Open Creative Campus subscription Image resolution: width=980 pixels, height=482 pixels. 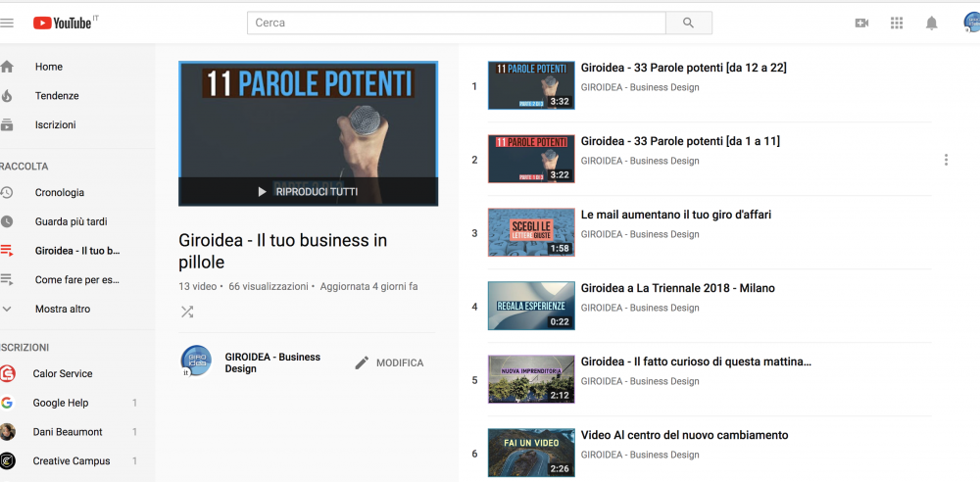tap(72, 461)
